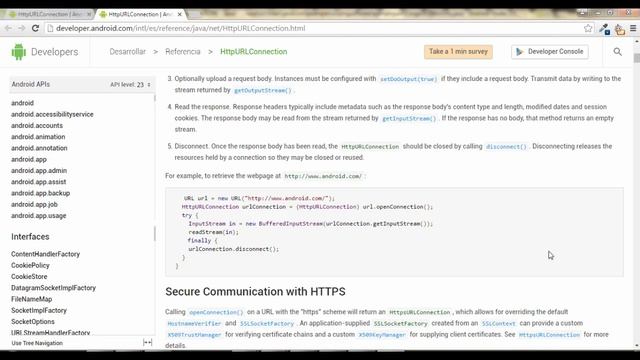Click Use Tree Navigation link

(x=37, y=343)
